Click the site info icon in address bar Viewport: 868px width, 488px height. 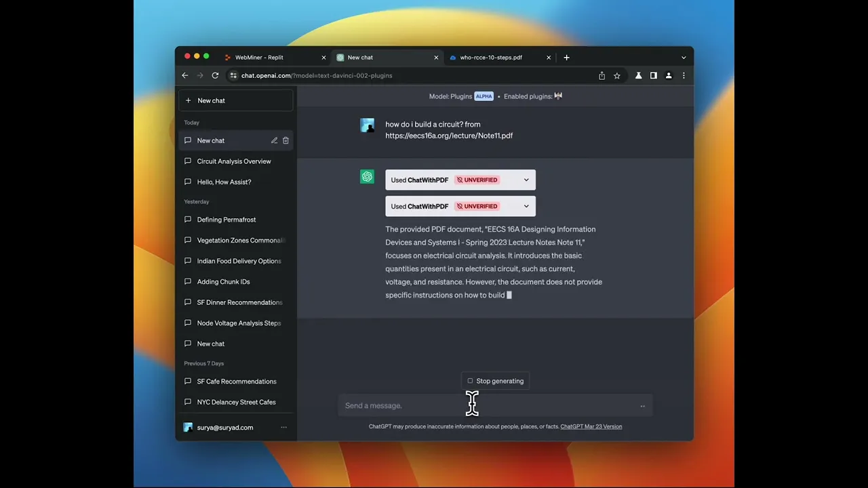233,76
